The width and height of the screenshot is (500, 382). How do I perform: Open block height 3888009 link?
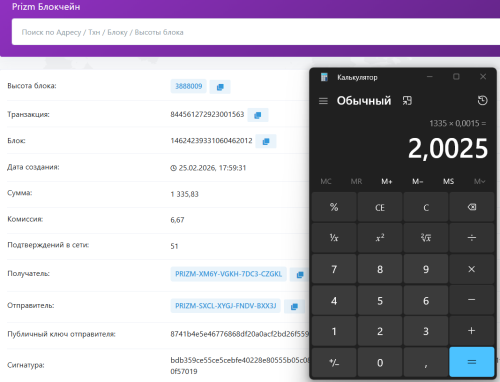coord(189,86)
